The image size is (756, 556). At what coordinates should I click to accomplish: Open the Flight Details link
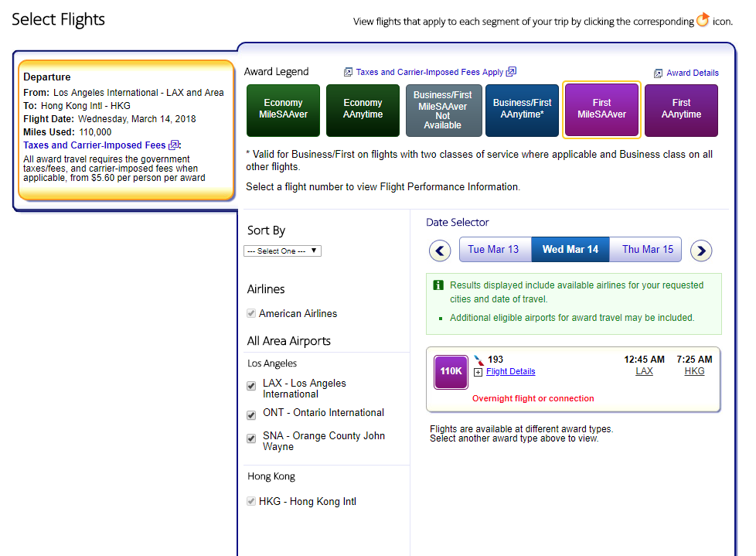coord(511,372)
